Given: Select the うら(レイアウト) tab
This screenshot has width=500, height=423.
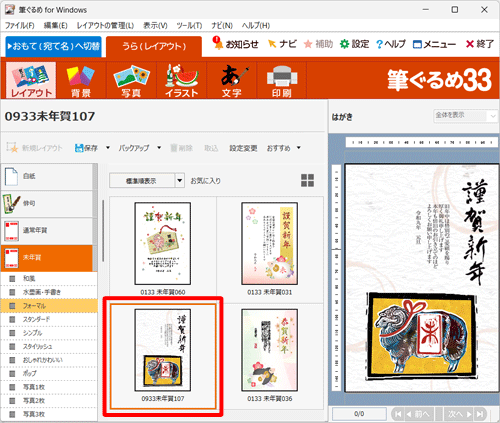Looking at the screenshot, I should point(154,46).
